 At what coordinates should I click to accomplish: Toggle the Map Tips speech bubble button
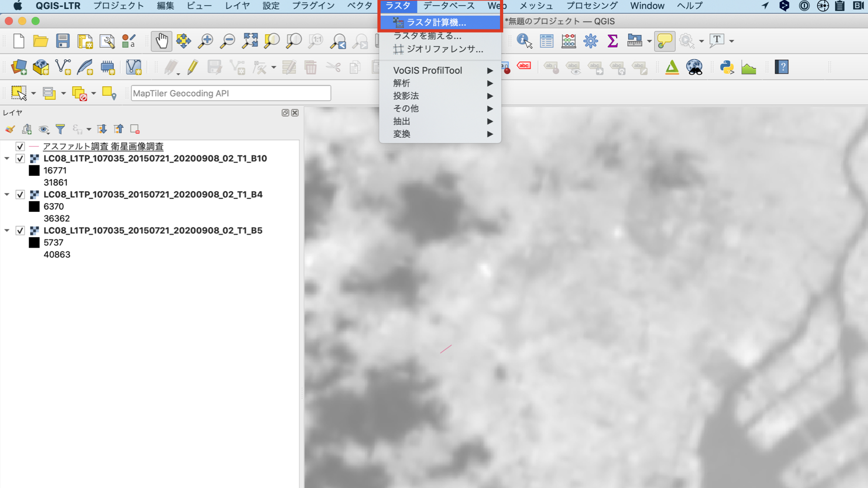665,41
